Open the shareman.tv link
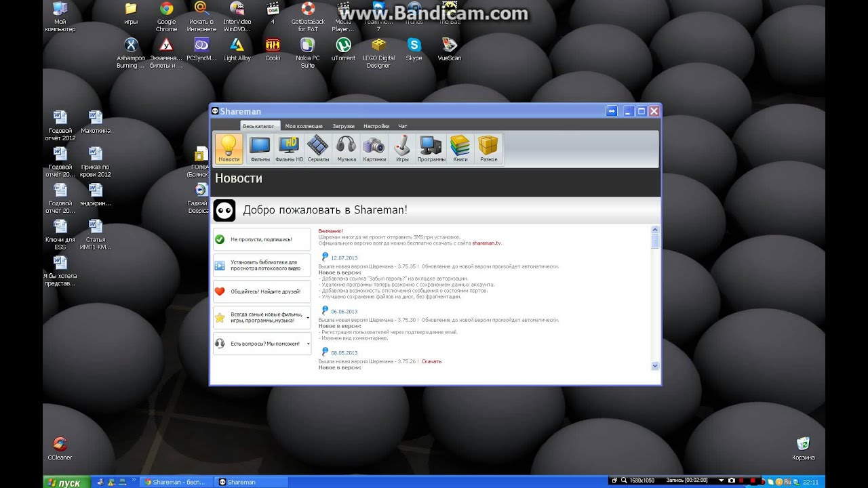The image size is (868, 488). coord(487,243)
